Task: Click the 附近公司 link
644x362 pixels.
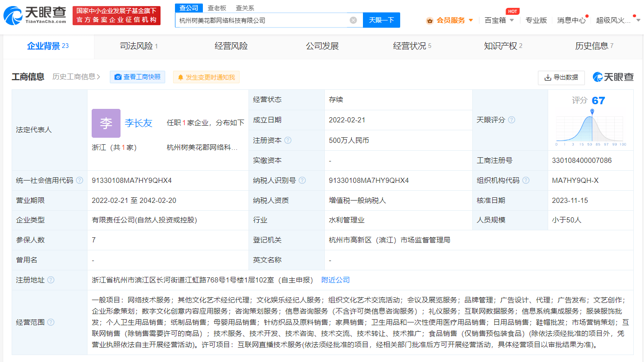Action: [335, 280]
